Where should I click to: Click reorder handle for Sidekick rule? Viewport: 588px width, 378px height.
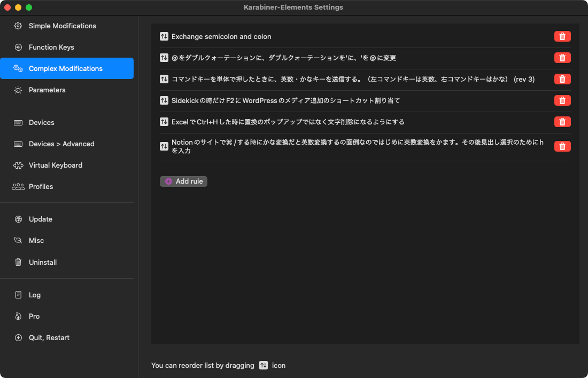click(164, 100)
